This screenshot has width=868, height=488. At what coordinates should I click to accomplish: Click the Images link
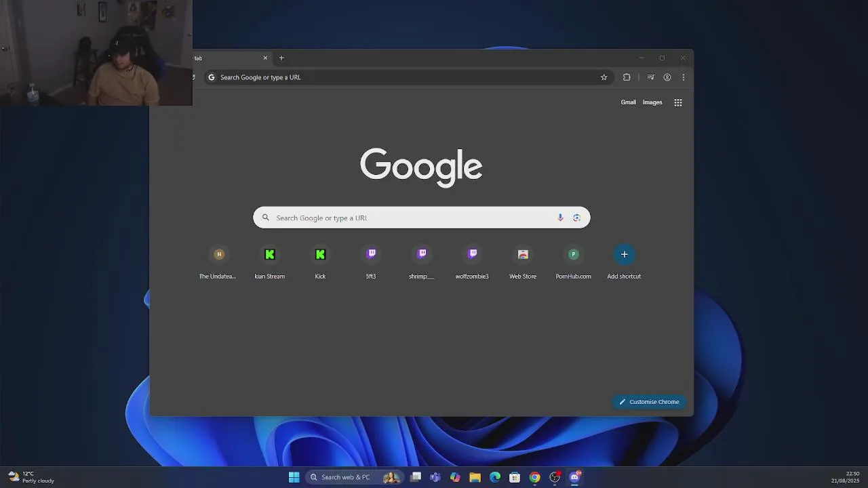tap(652, 102)
